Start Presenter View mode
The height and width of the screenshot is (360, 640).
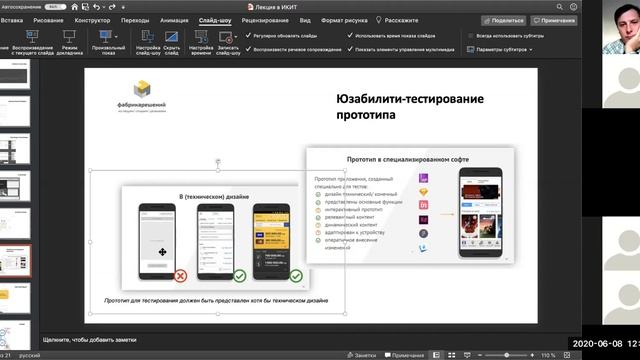coord(69,42)
